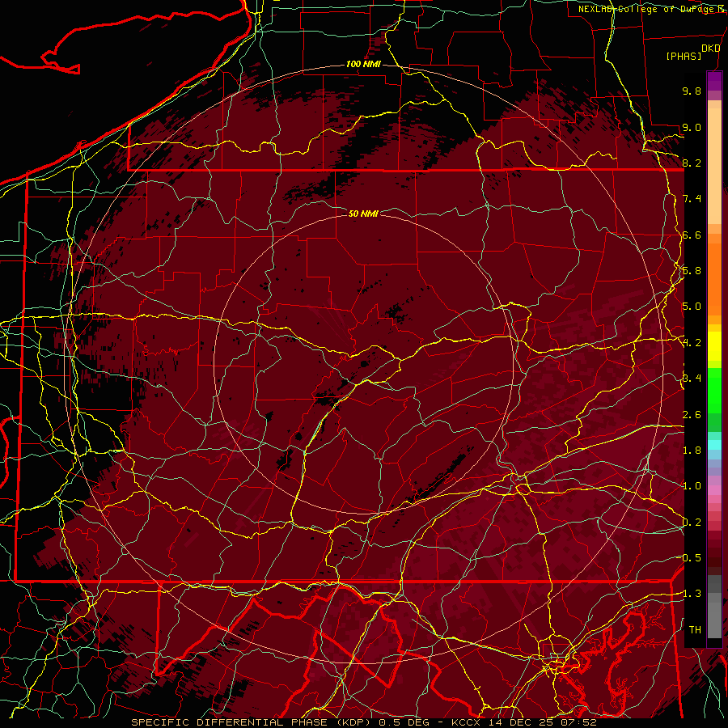Viewport: 728px width, 728px height.
Task: Click the 5.0 value on the color scale
Action: (692, 307)
